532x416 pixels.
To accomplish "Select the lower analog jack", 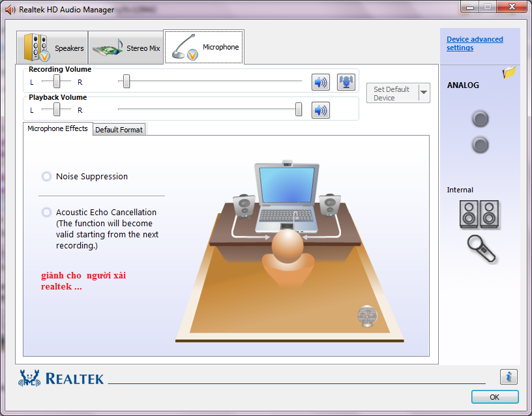I will [x=480, y=145].
